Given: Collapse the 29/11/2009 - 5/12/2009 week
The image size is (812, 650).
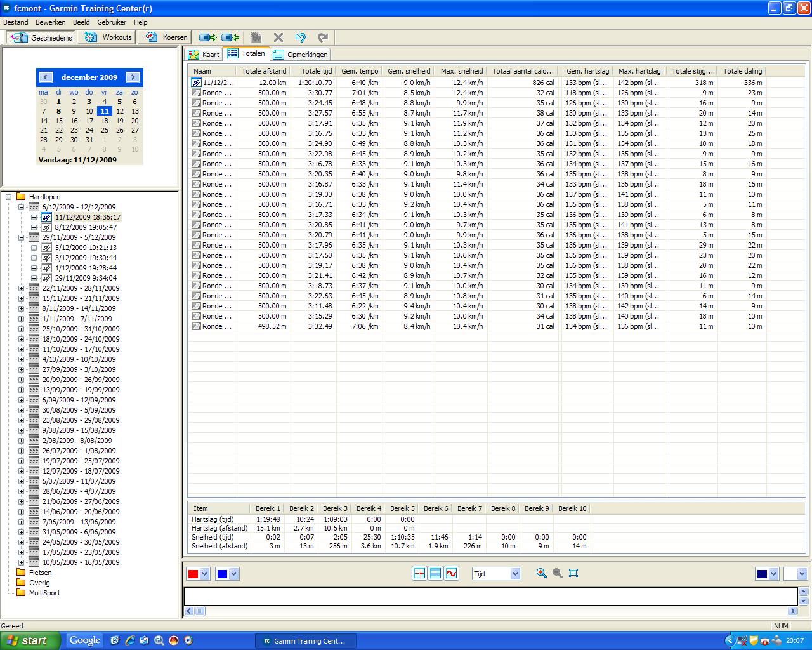Looking at the screenshot, I should (21, 237).
